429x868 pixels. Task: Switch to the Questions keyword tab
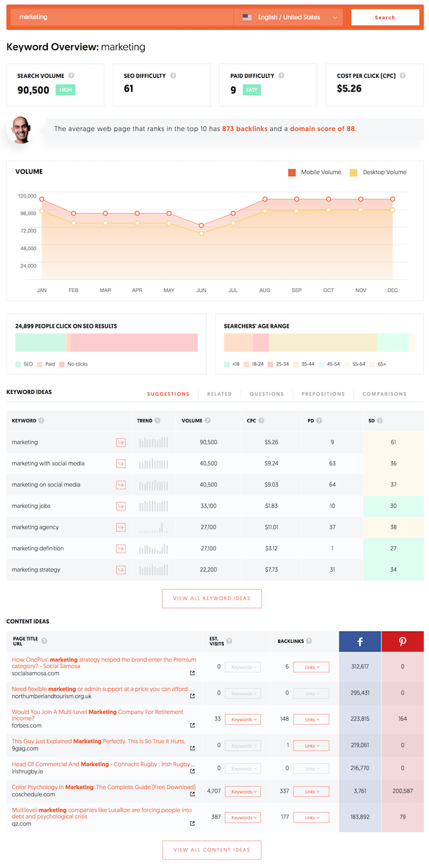click(x=267, y=394)
